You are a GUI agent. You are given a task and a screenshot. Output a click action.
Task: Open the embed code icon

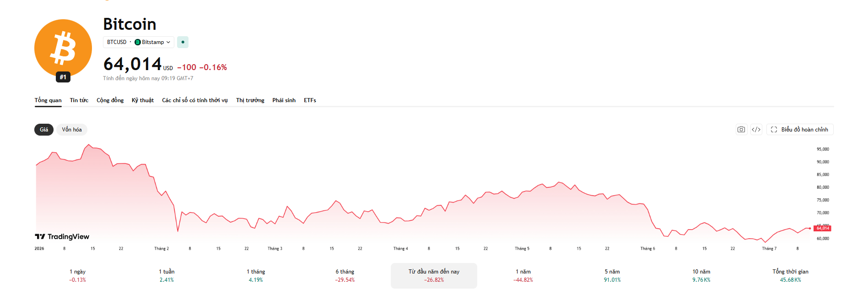756,130
